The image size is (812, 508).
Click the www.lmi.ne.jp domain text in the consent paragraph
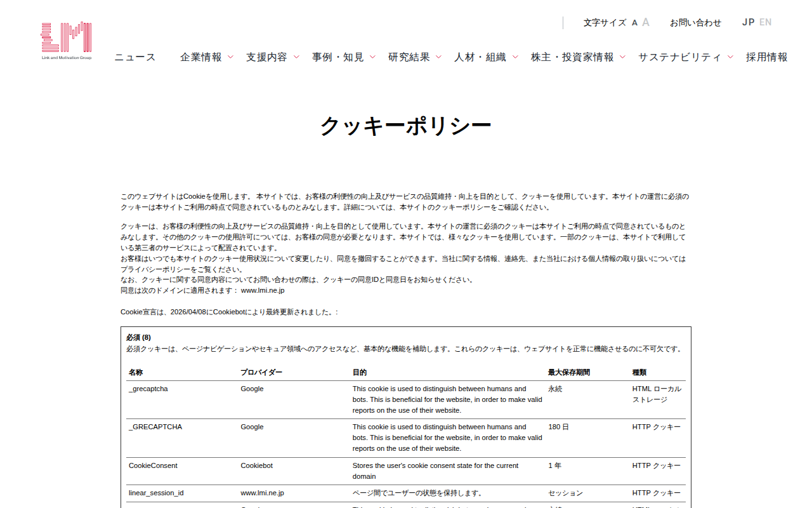tap(263, 290)
